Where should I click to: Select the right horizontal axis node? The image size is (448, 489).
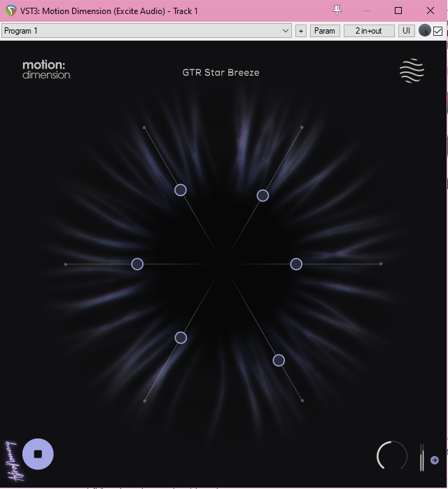coord(296,264)
